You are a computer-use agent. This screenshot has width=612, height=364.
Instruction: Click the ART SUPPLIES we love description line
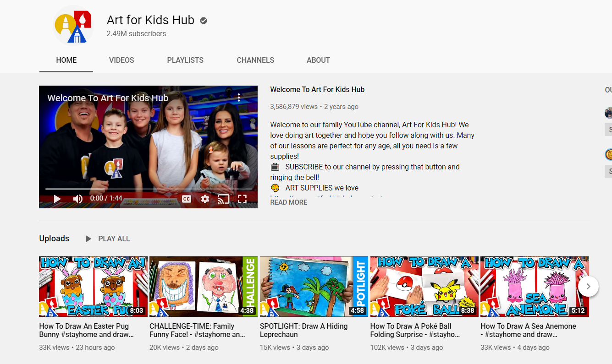point(314,188)
